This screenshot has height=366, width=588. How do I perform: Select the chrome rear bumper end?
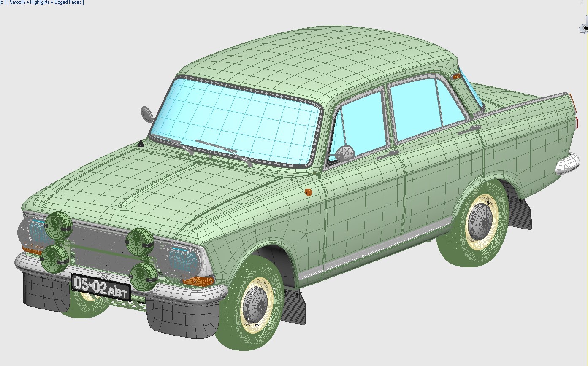tap(567, 164)
